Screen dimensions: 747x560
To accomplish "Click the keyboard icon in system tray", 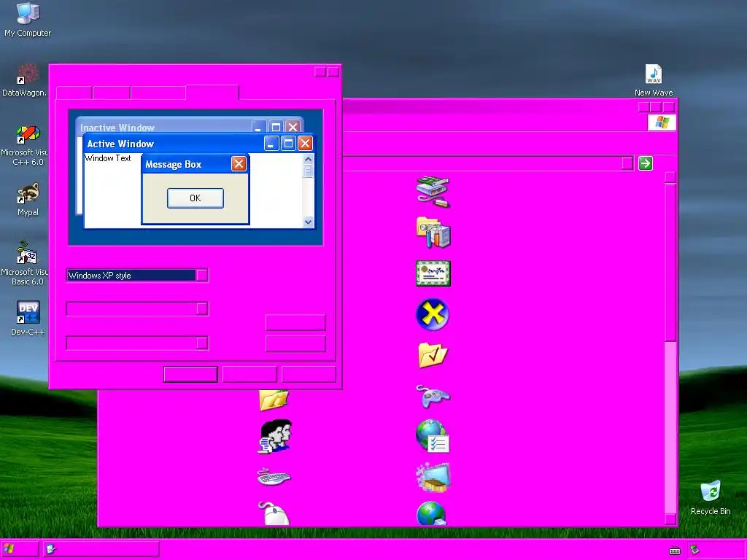I will tap(675, 551).
